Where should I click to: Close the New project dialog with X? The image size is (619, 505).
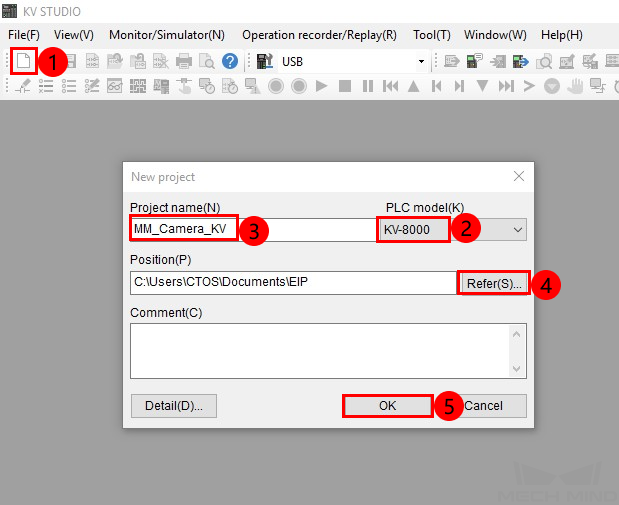[519, 176]
